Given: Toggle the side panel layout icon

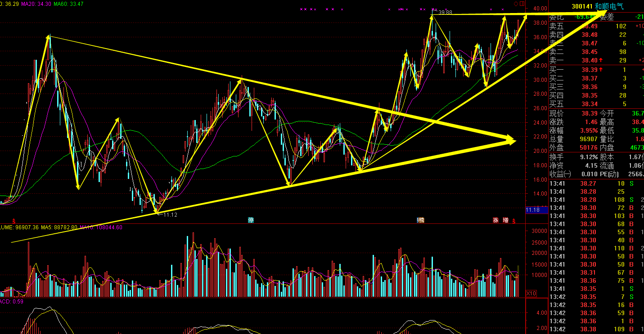Looking at the screenshot, I should click(x=522, y=4).
